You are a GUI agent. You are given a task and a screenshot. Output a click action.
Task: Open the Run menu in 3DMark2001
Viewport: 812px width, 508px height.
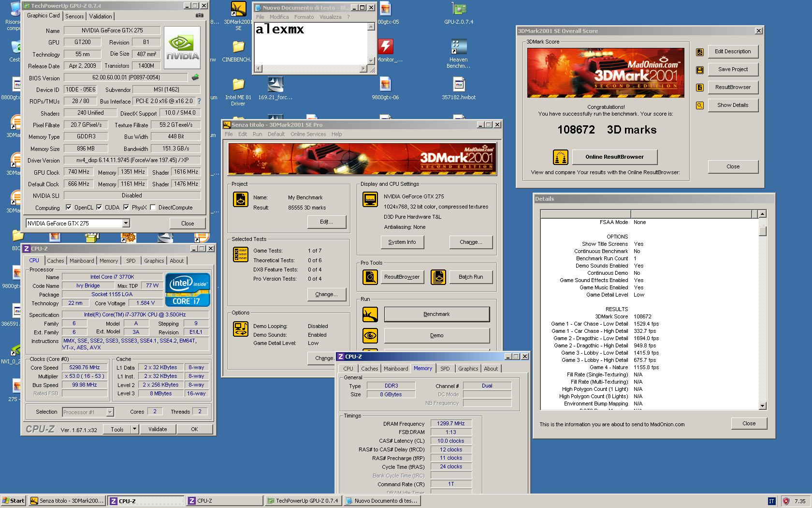tap(257, 134)
